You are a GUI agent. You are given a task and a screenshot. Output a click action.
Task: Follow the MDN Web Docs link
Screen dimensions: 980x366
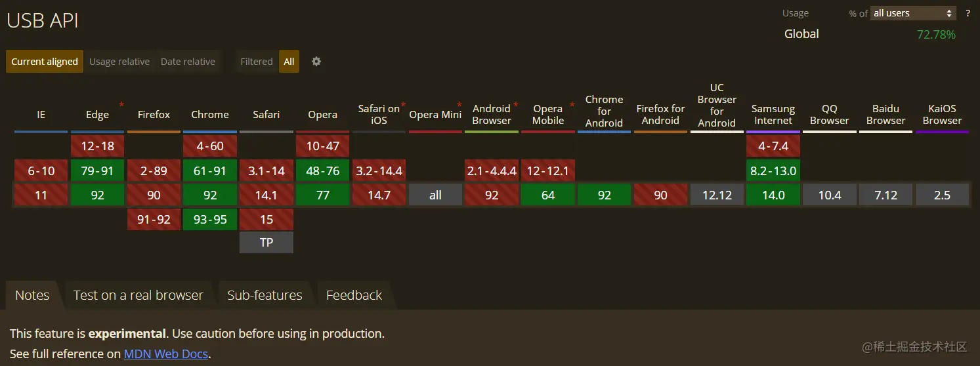click(x=166, y=354)
